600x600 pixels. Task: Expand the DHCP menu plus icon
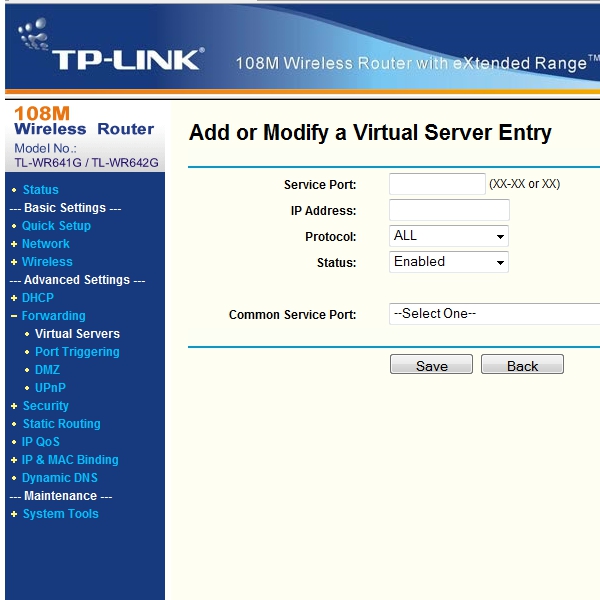[x=14, y=298]
